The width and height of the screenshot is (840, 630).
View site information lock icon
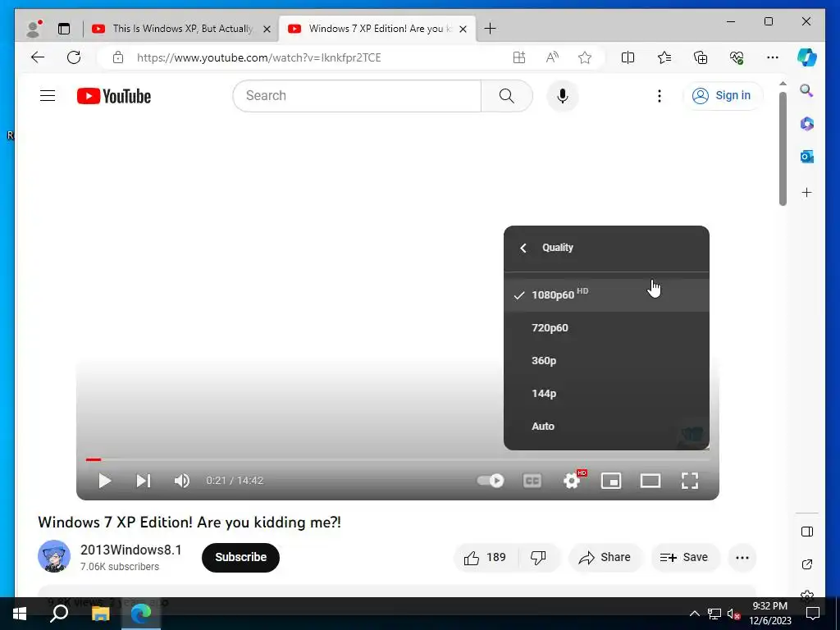pyautogui.click(x=118, y=57)
